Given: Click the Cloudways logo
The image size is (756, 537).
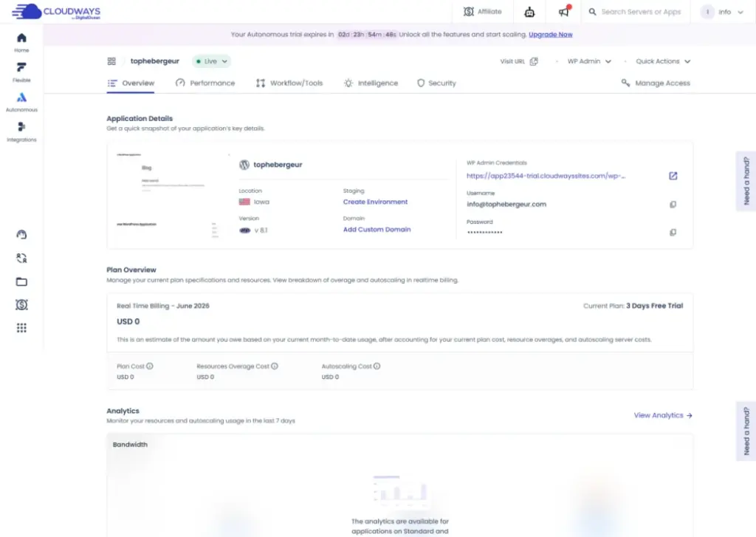Looking at the screenshot, I should 56,12.
